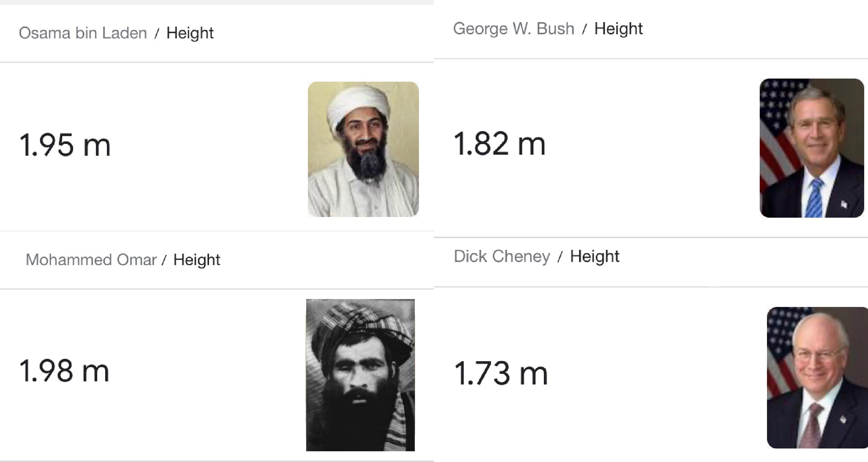Open the Dick Cheney portrait thumbnail

pos(817,378)
